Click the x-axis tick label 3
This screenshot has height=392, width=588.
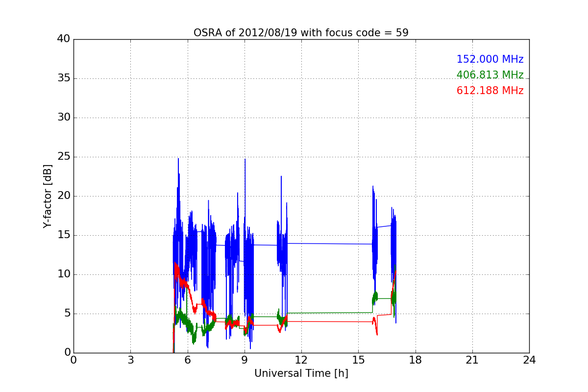[x=130, y=360]
